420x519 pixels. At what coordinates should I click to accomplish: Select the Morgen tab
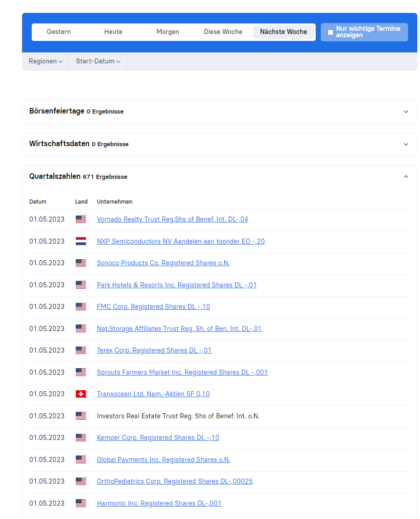(x=168, y=32)
